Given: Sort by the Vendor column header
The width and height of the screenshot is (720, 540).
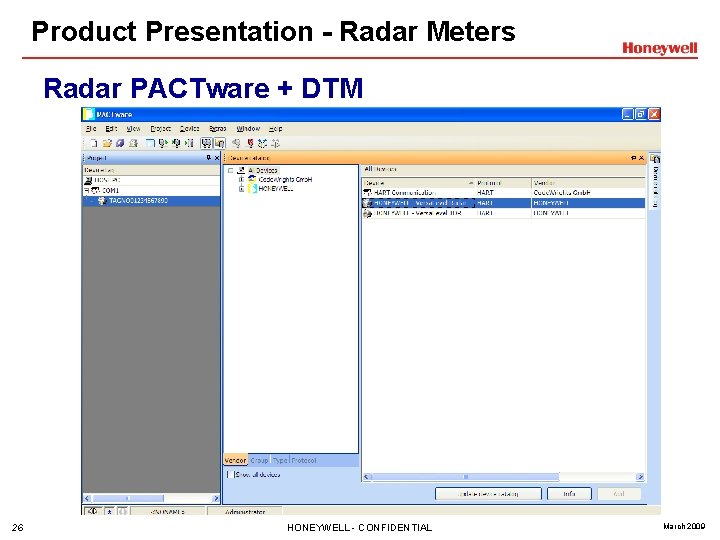Looking at the screenshot, I should pyautogui.click(x=588, y=183).
